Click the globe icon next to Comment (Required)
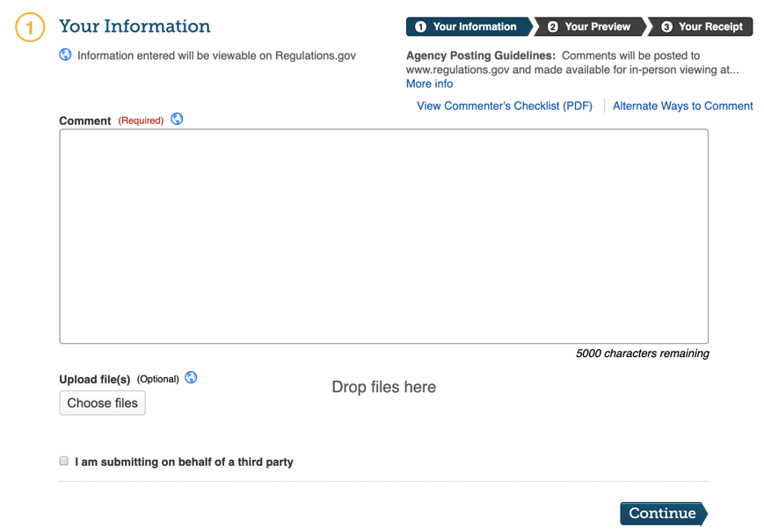Viewport: 764px width, 532px height. pos(177,119)
